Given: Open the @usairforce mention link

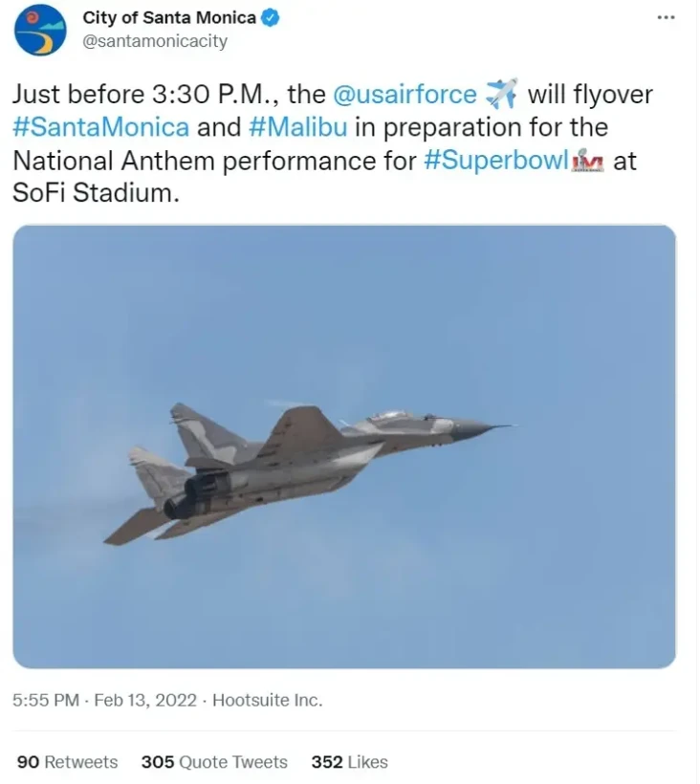Looking at the screenshot, I should pyautogui.click(x=405, y=94).
